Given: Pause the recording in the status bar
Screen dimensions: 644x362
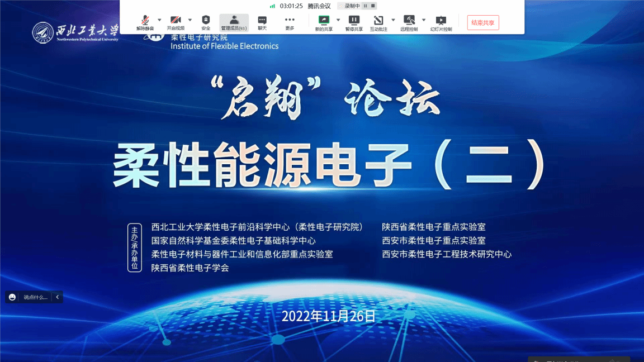Looking at the screenshot, I should click(365, 6).
